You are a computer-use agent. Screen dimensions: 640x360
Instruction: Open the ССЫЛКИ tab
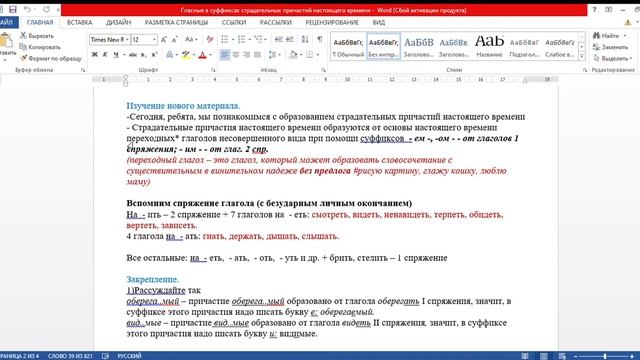234,22
